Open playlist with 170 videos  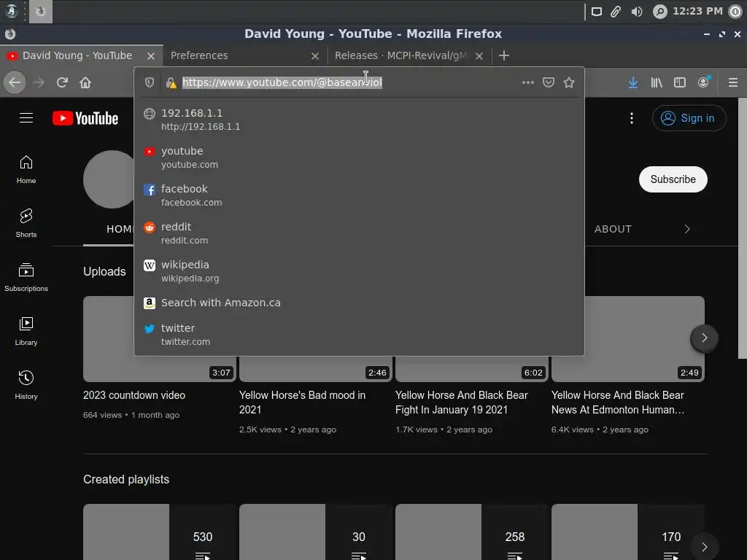coord(628,532)
